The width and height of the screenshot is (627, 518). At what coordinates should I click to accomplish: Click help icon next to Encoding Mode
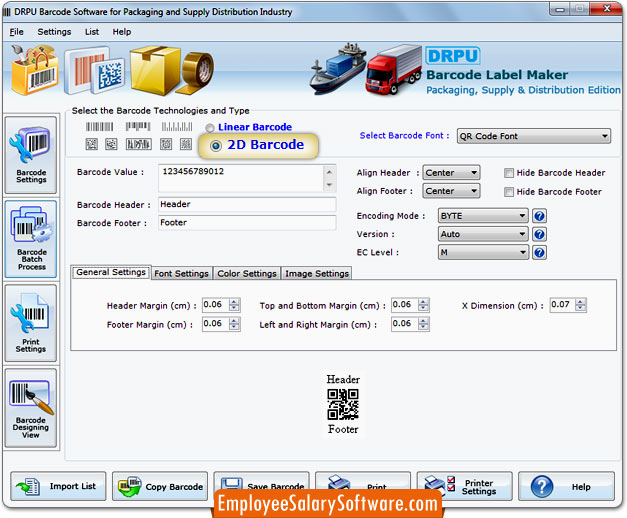click(539, 216)
